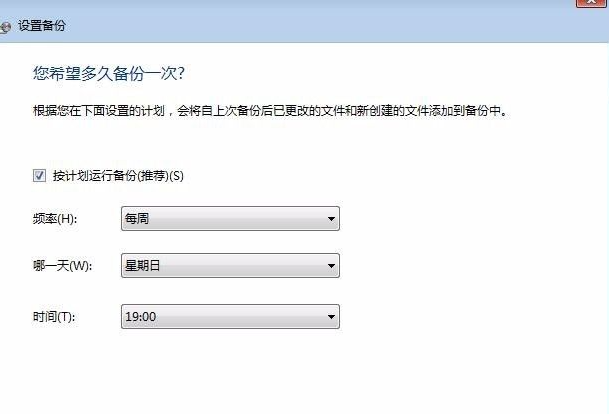Click the 设置备份 window title text
This screenshot has height=414, width=609.
point(42,27)
